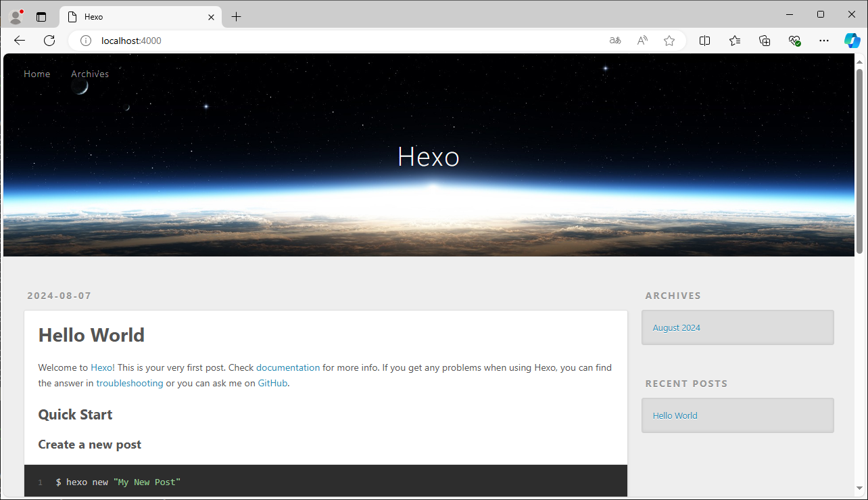Open the Copilot sidebar
This screenshot has width=868, height=500.
coord(852,41)
